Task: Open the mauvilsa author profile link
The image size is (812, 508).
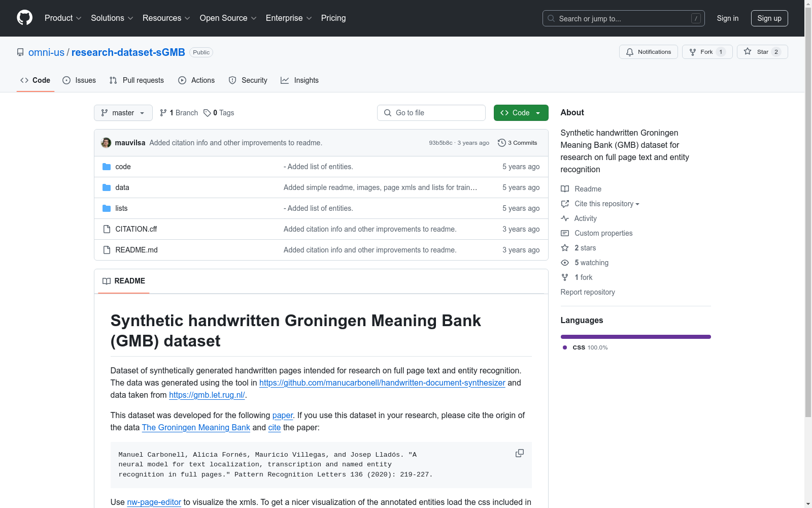Action: point(130,143)
